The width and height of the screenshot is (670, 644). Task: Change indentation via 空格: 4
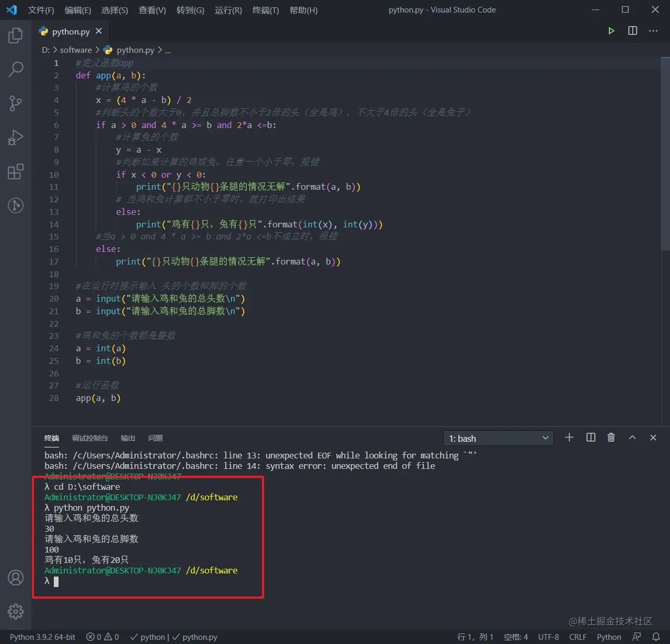point(516,637)
